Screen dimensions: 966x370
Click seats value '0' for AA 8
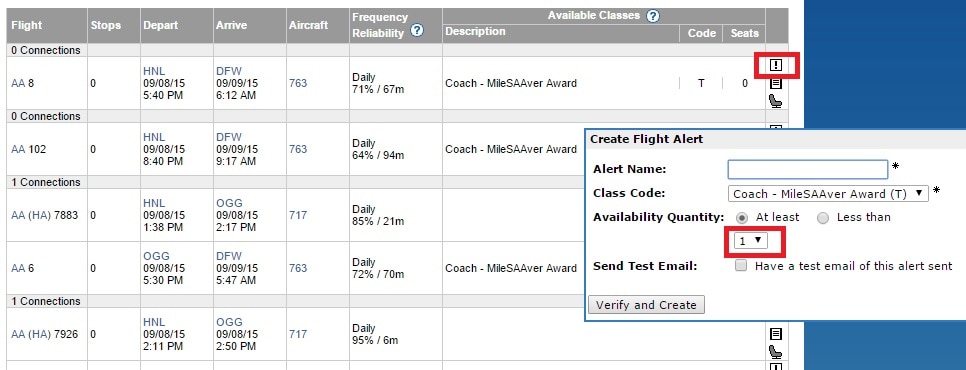point(744,83)
